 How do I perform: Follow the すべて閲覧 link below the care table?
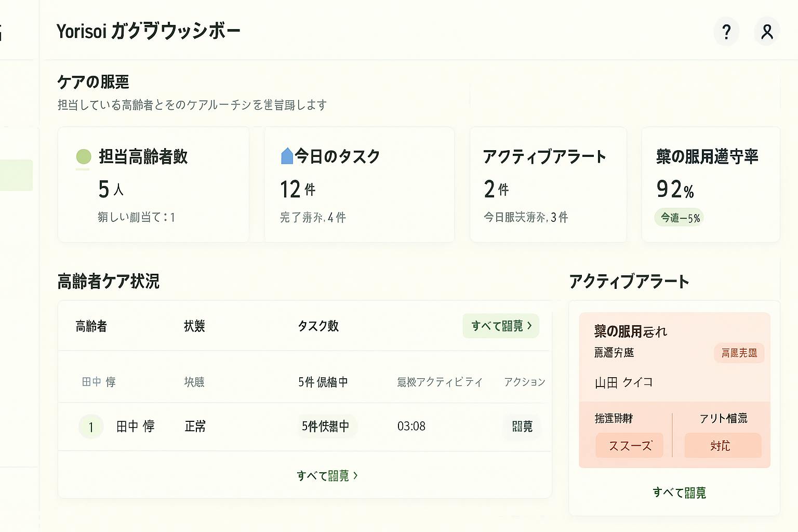tap(323, 476)
